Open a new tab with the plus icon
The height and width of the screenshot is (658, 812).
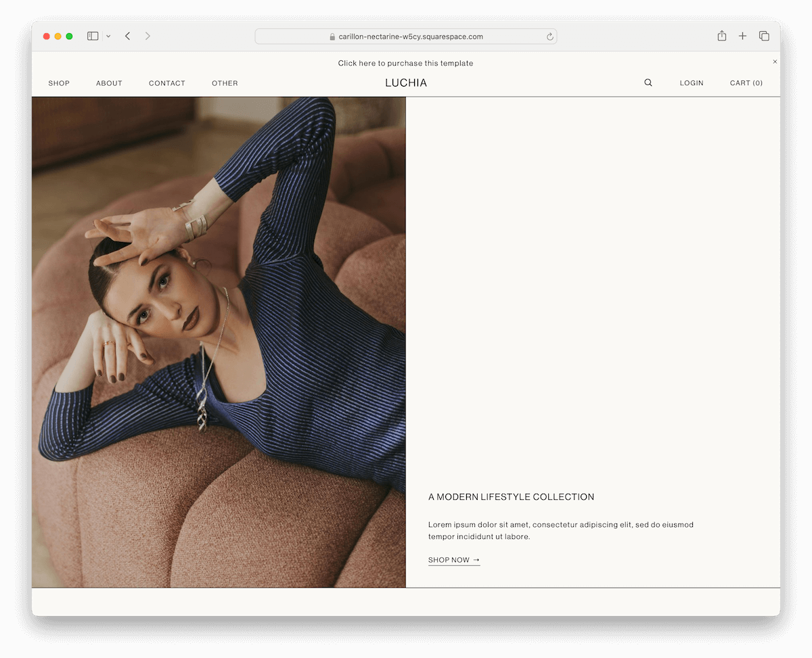tap(742, 36)
